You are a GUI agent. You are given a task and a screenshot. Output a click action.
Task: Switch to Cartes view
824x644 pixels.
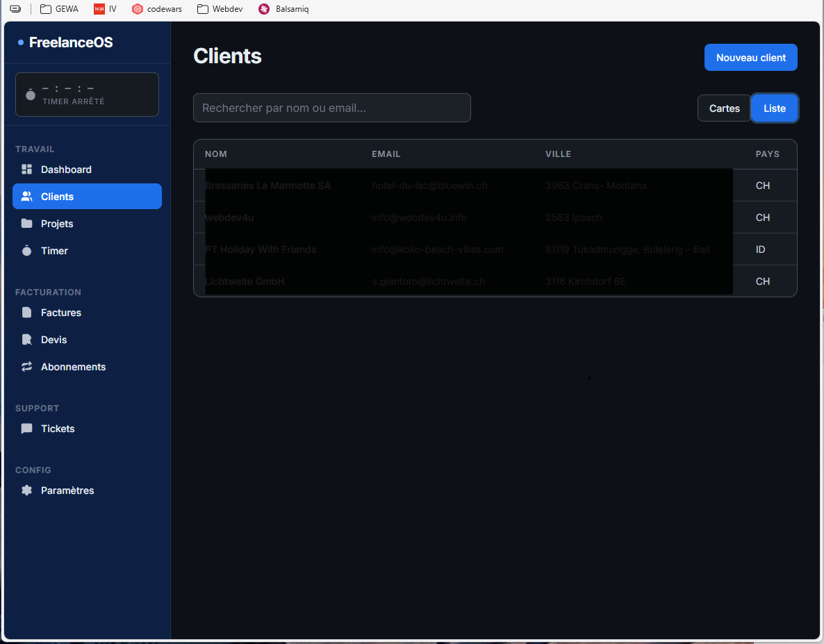[x=724, y=108]
